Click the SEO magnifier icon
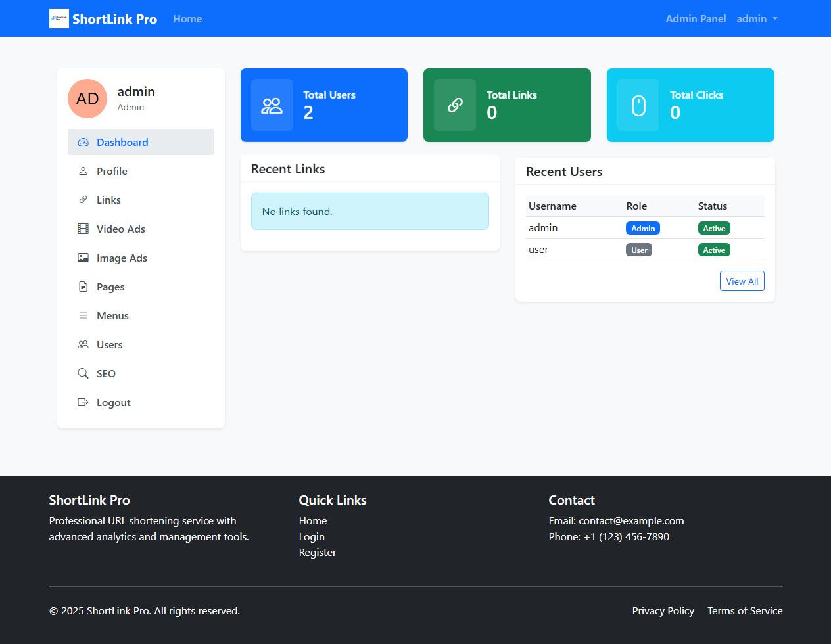Viewport: 831px width, 644px height. [83, 373]
